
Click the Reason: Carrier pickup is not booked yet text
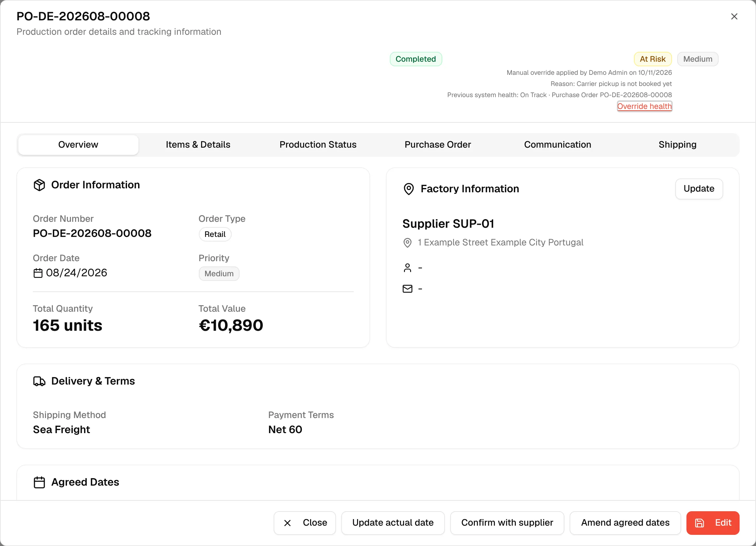[x=611, y=84]
